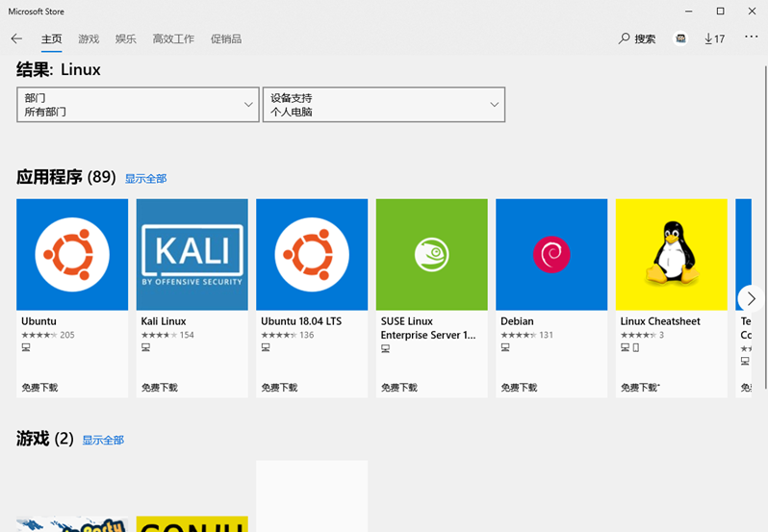
Task: Open the first game thumbnail under 游戏
Action: tap(72, 524)
